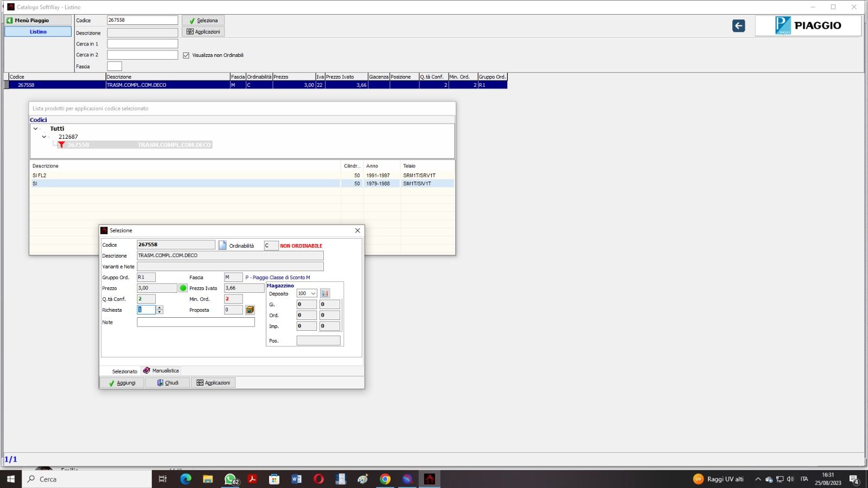Click the Chiudi button in the dialog
868x488 pixels.
pos(168,383)
